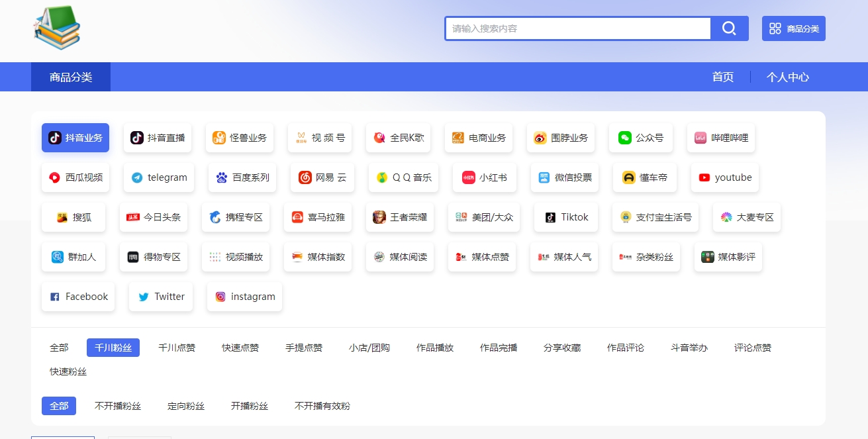Select the 快速点赞 filter

tap(240, 348)
